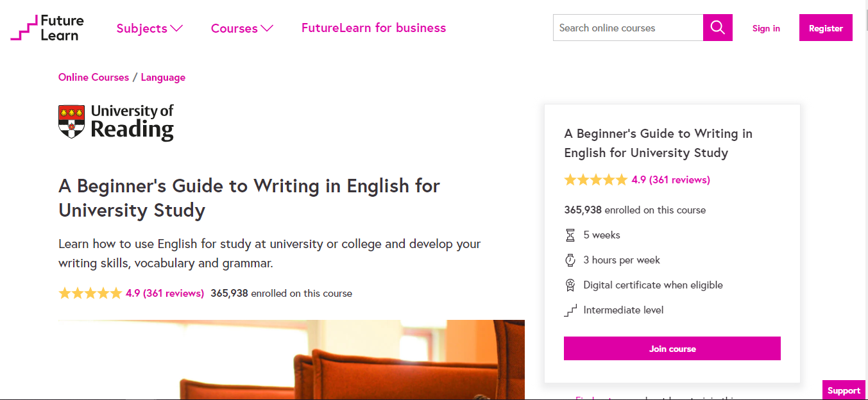Click the watch icon beside 3 hours per week

click(570, 260)
